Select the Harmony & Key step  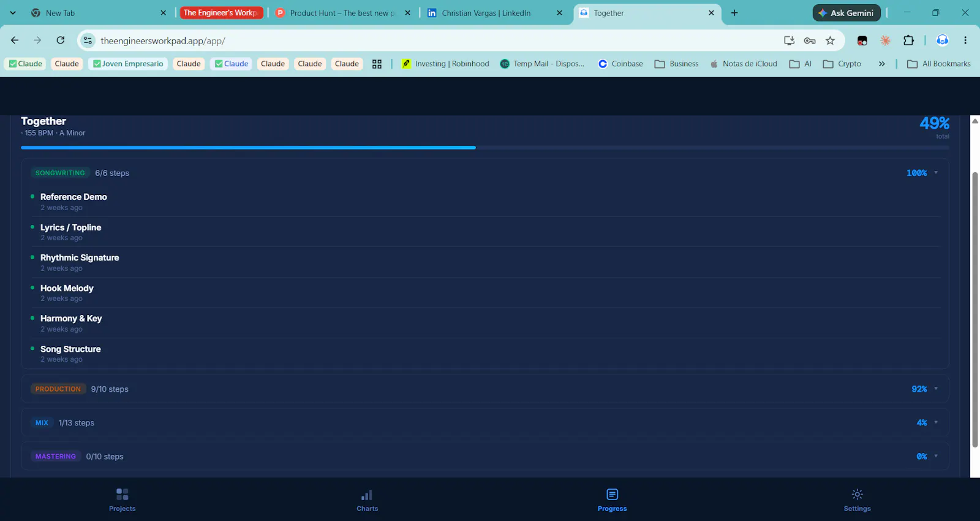[x=485, y=323]
